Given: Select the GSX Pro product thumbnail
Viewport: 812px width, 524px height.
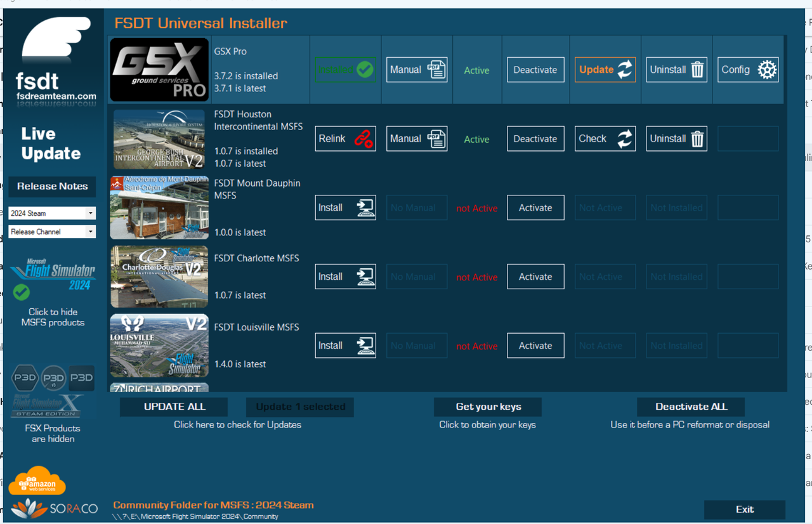Looking at the screenshot, I should 159,70.
